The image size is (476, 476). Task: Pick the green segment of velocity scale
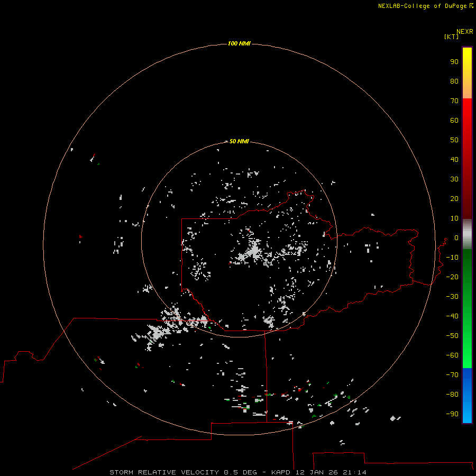click(x=467, y=309)
